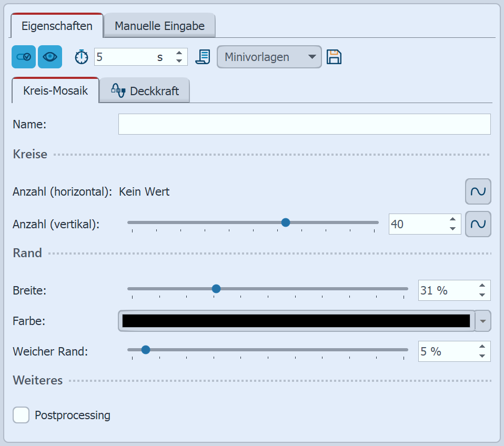Enable the Postprocessing checkbox
504x446 pixels.
pyautogui.click(x=21, y=415)
